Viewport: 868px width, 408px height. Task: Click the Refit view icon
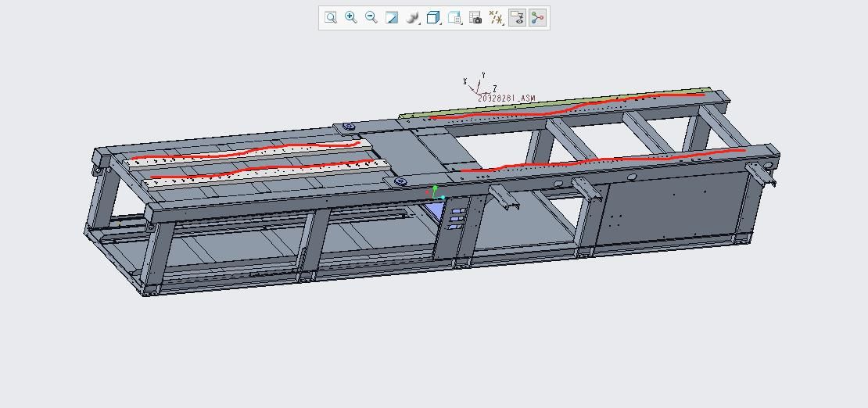[x=331, y=17]
